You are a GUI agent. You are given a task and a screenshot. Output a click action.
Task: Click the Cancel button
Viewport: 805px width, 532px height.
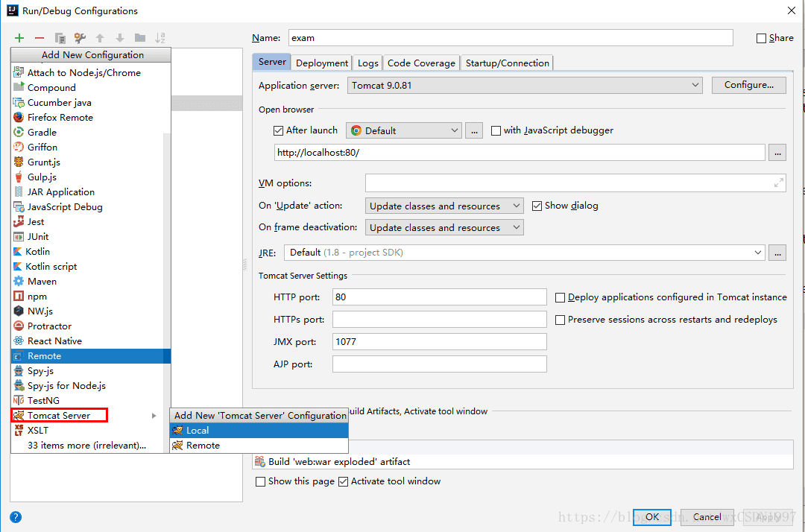click(x=707, y=517)
